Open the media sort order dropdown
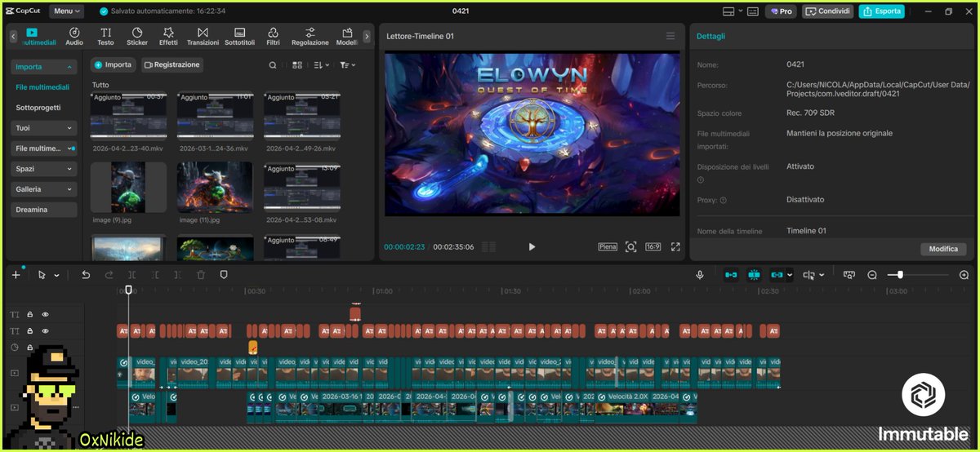980x452 pixels. [321, 65]
